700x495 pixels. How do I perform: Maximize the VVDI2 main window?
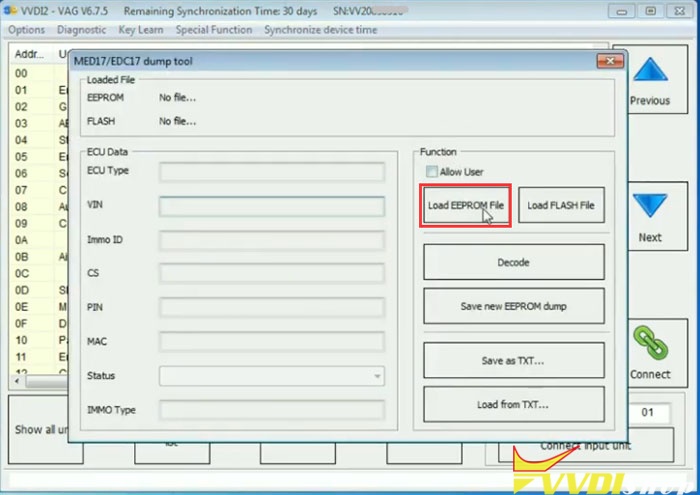650,11
